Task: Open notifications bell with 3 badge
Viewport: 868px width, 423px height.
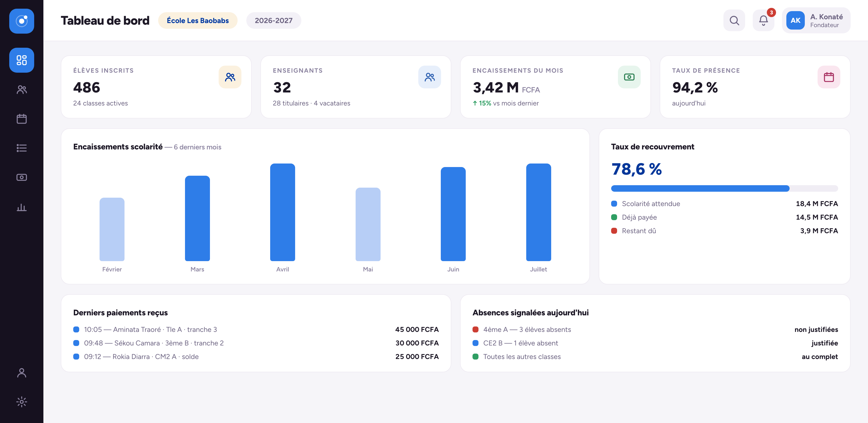Action: [x=764, y=21]
